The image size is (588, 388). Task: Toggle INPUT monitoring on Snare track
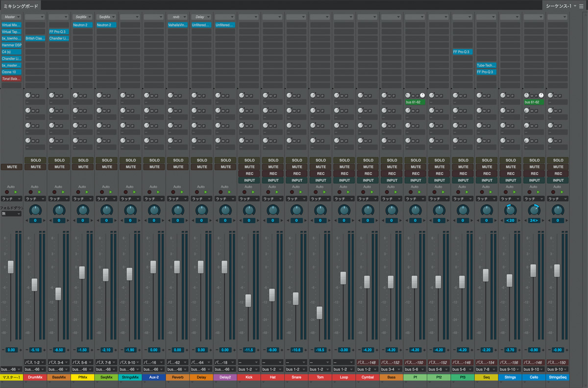[x=297, y=180]
